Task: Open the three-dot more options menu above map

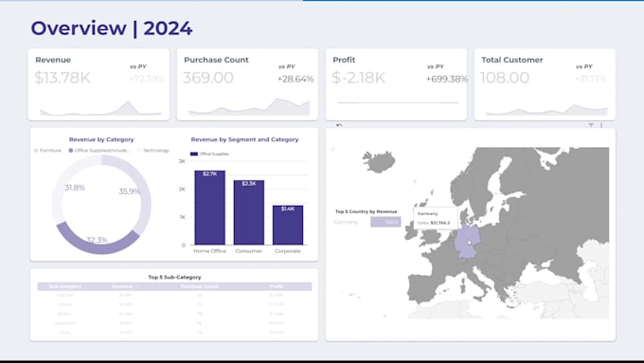Action: pyautogui.click(x=601, y=125)
